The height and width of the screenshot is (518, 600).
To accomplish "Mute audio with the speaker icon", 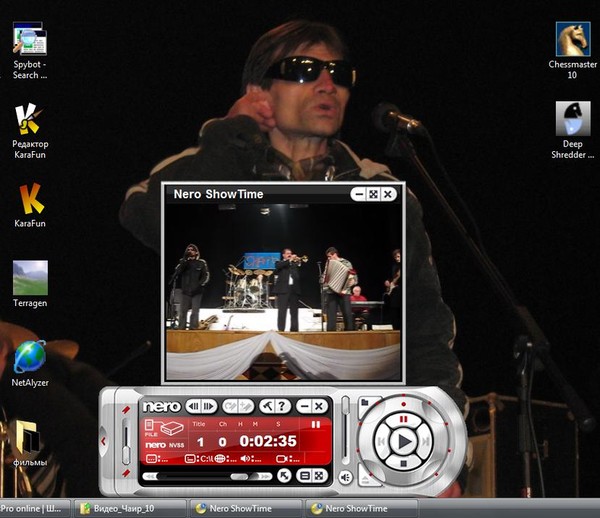I will coord(345,478).
